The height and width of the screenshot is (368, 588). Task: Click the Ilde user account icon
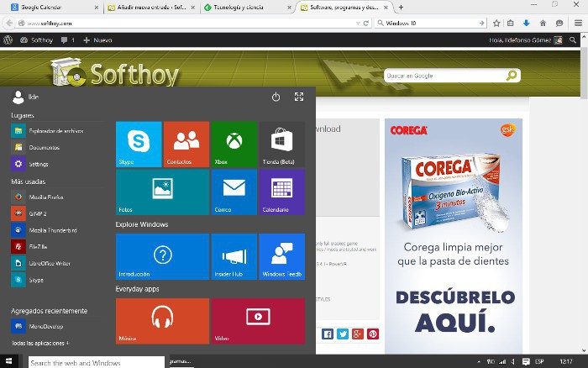(18, 97)
